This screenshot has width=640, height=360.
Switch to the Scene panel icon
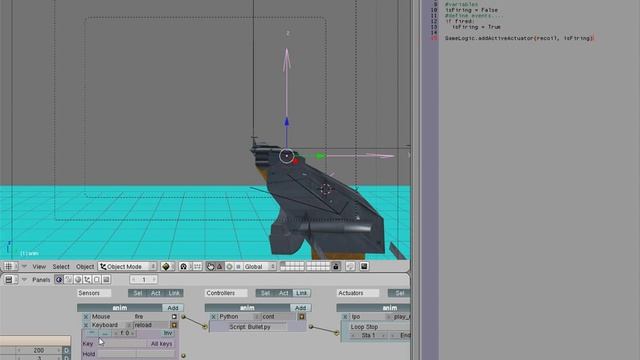coord(106,280)
